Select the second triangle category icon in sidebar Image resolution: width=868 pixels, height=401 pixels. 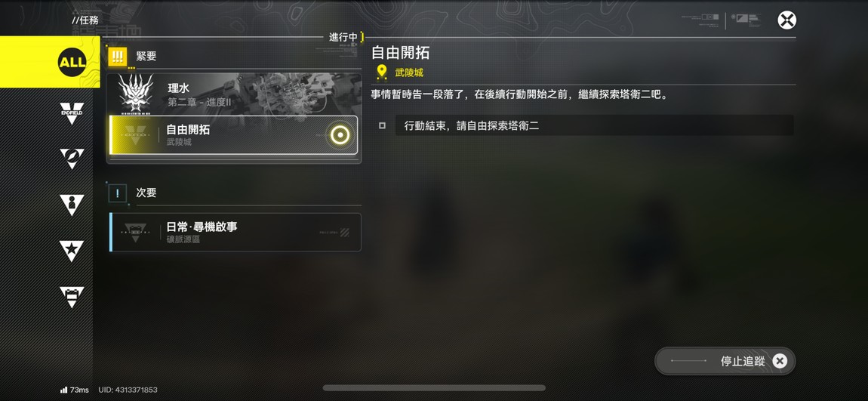pos(72,159)
